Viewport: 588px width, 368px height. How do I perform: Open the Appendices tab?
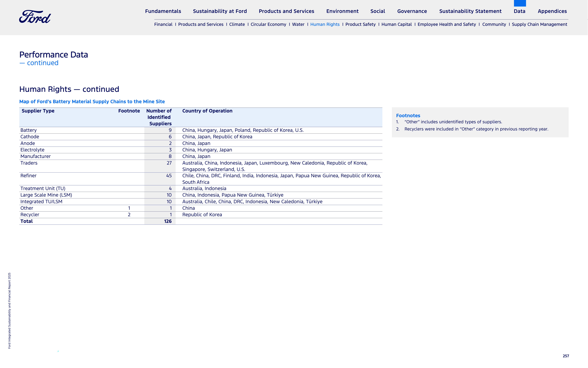552,11
